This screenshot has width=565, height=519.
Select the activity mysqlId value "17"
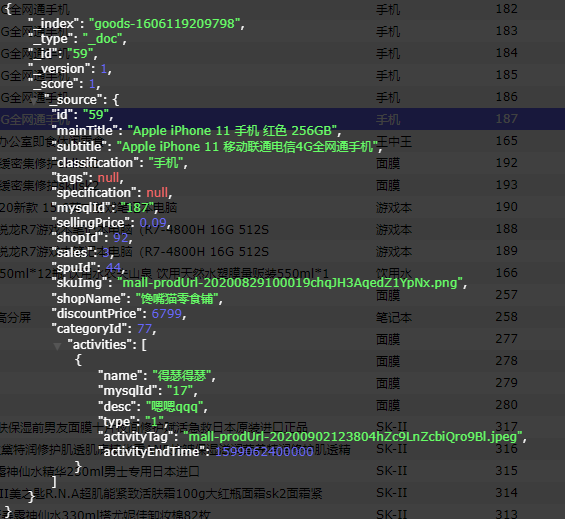pyautogui.click(x=180, y=391)
